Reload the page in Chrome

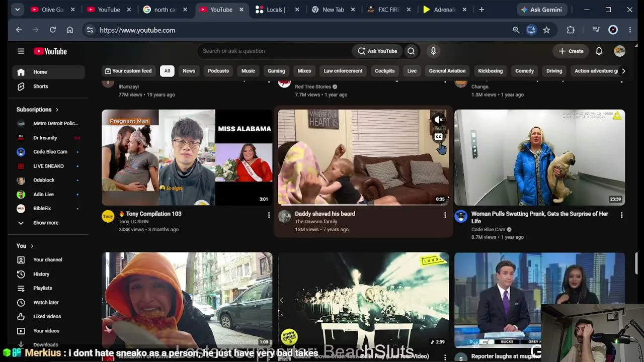click(53, 30)
